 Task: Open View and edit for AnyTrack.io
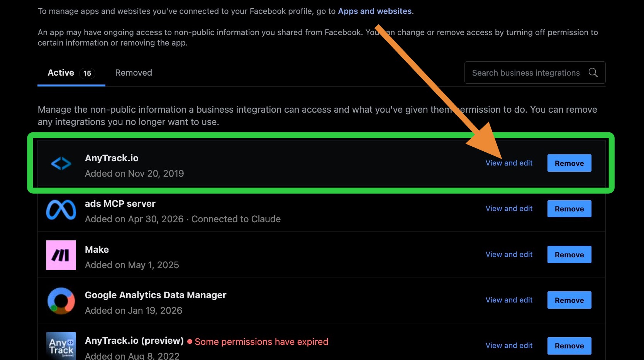point(509,163)
